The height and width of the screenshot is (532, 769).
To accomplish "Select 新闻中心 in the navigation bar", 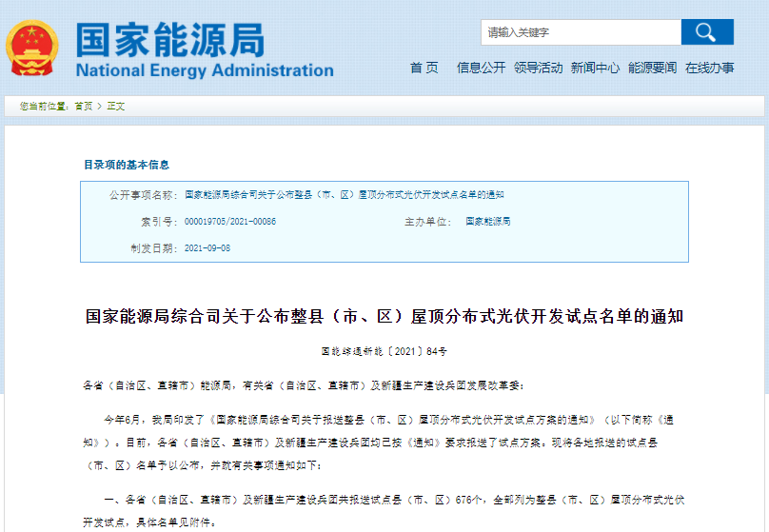I will pyautogui.click(x=595, y=68).
